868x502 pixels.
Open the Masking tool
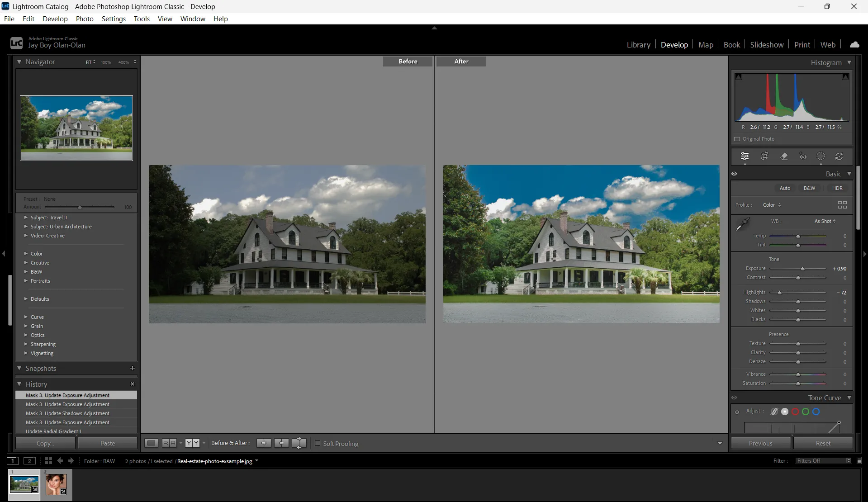821,156
